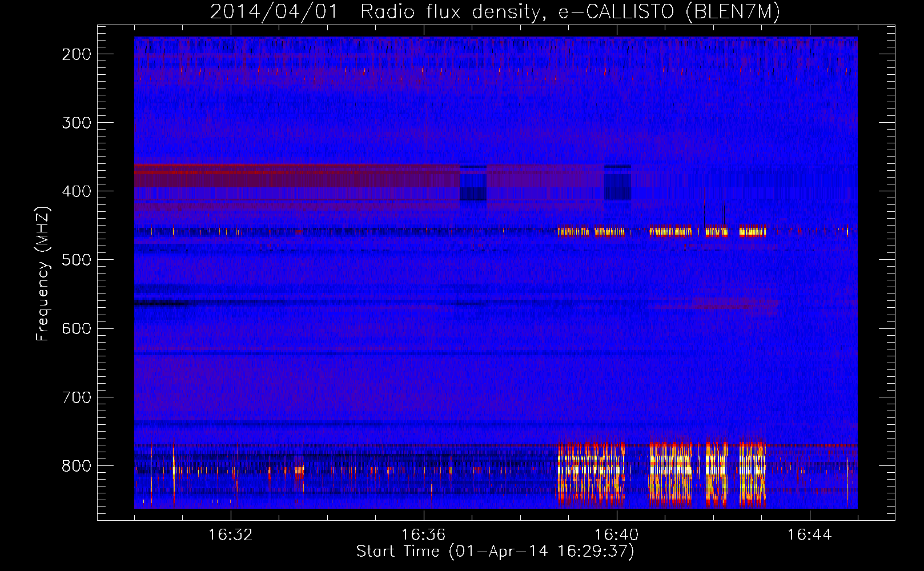Click the 600 frequency tick label
The height and width of the screenshot is (571, 924).
tap(77, 328)
